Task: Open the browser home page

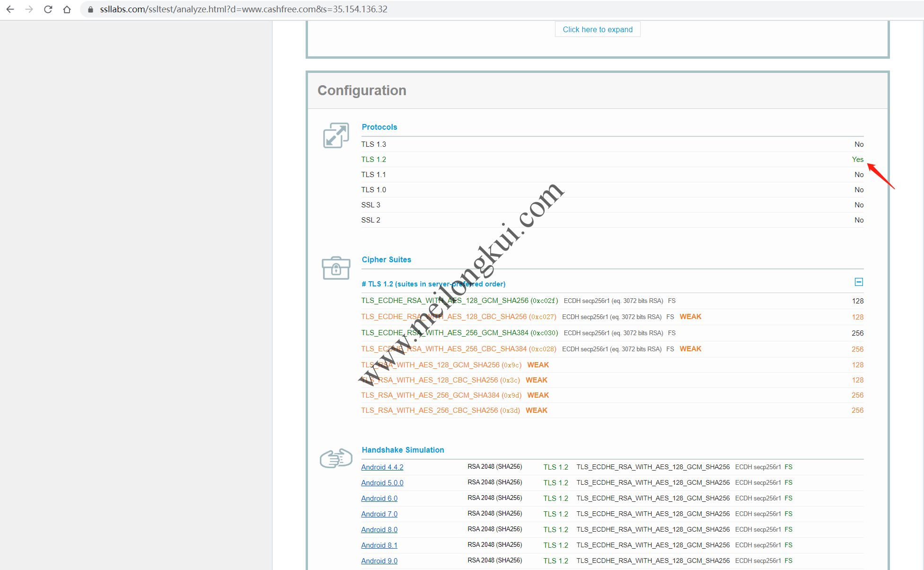Action: [67, 9]
